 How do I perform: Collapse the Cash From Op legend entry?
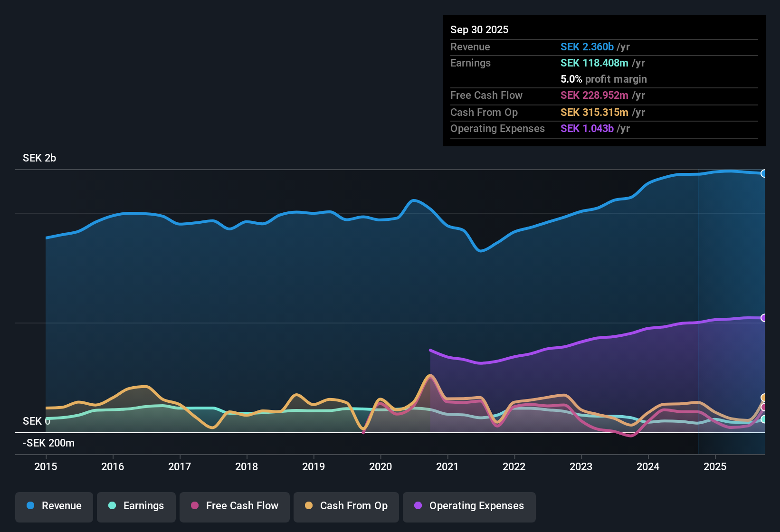pyautogui.click(x=346, y=506)
